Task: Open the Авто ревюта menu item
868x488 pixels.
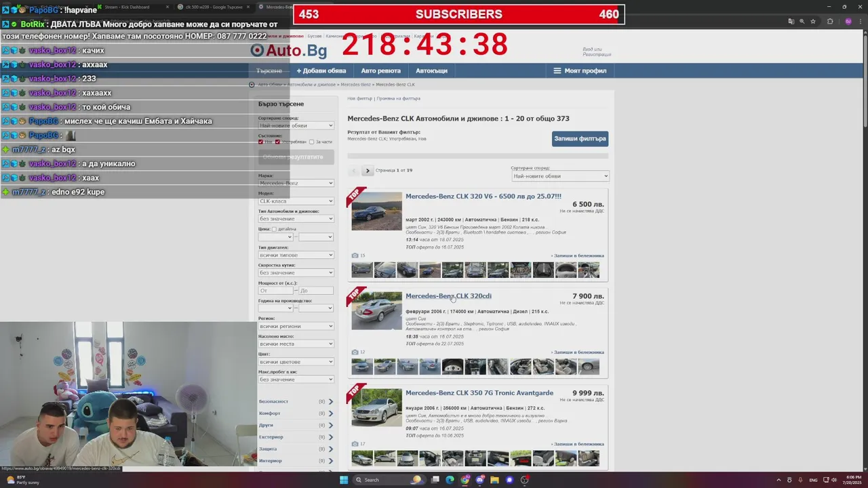Action: point(380,70)
